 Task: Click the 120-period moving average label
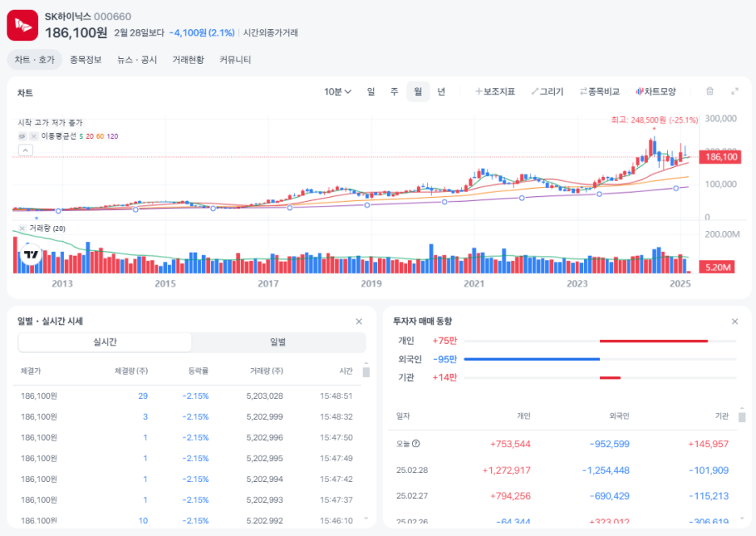pyautogui.click(x=112, y=136)
